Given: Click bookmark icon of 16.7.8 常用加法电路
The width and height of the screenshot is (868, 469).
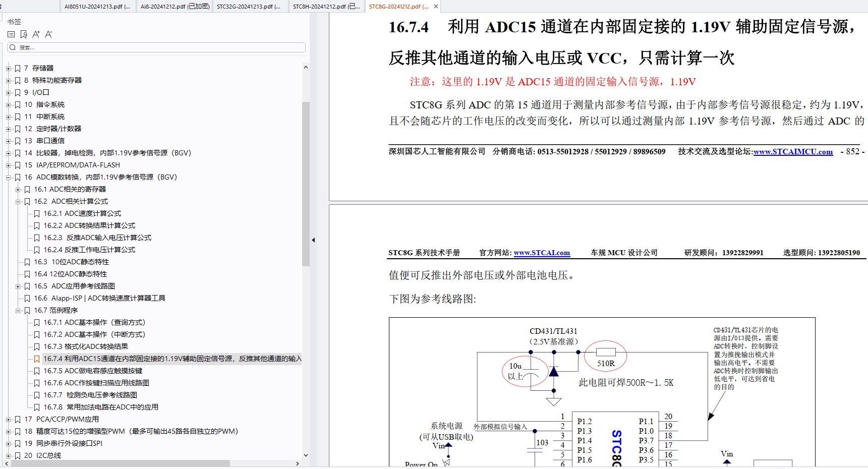Looking at the screenshot, I should pyautogui.click(x=37, y=407).
